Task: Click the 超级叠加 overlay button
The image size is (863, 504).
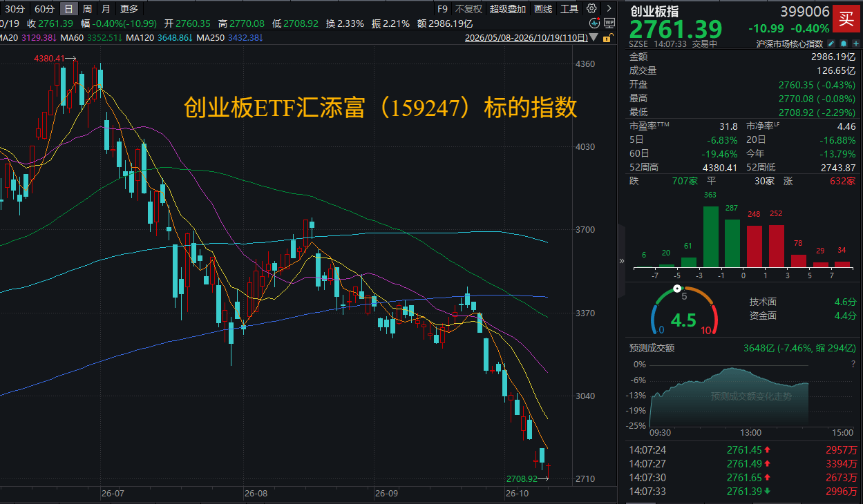Action: 508,9
